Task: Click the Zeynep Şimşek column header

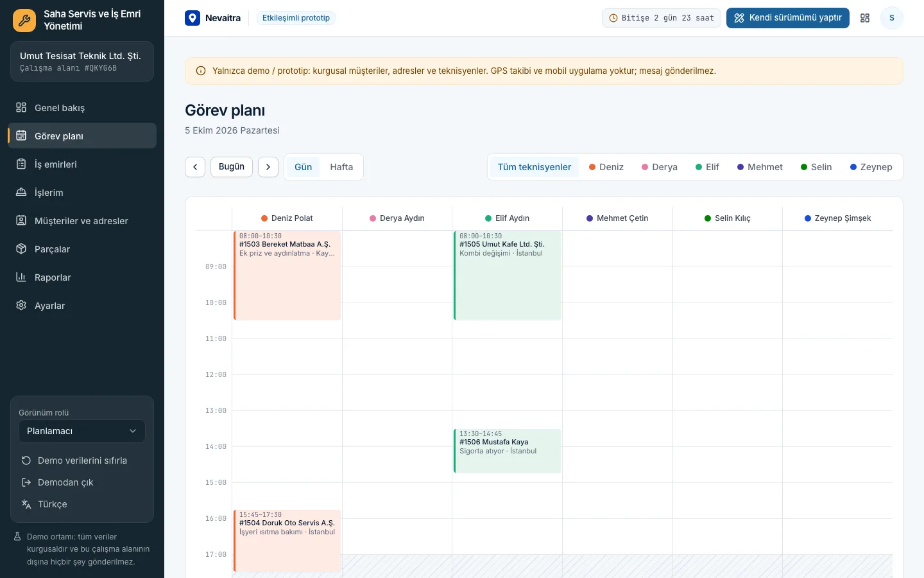Action: [x=838, y=218]
